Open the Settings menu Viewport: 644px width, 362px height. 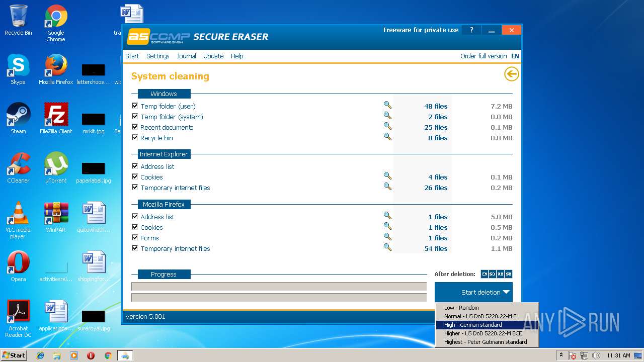(x=158, y=56)
